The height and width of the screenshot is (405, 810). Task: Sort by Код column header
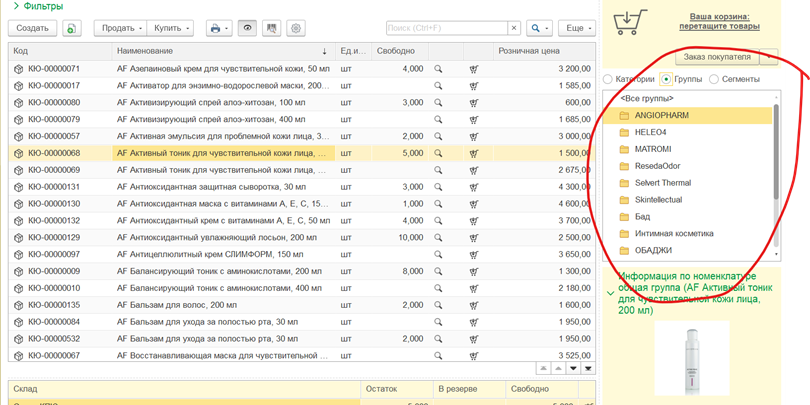click(60, 51)
